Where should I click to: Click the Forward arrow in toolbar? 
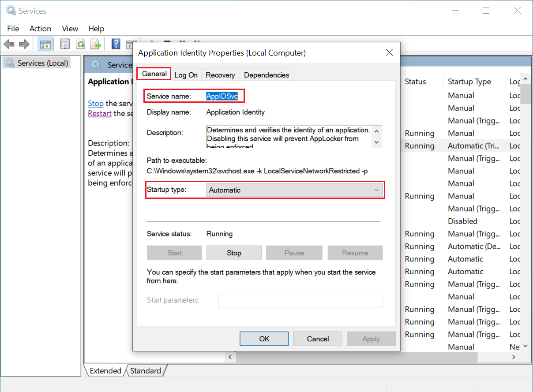pos(24,44)
